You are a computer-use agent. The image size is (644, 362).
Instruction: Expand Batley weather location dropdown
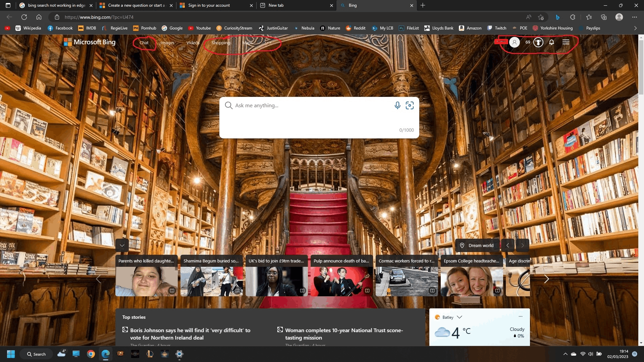[x=460, y=317]
